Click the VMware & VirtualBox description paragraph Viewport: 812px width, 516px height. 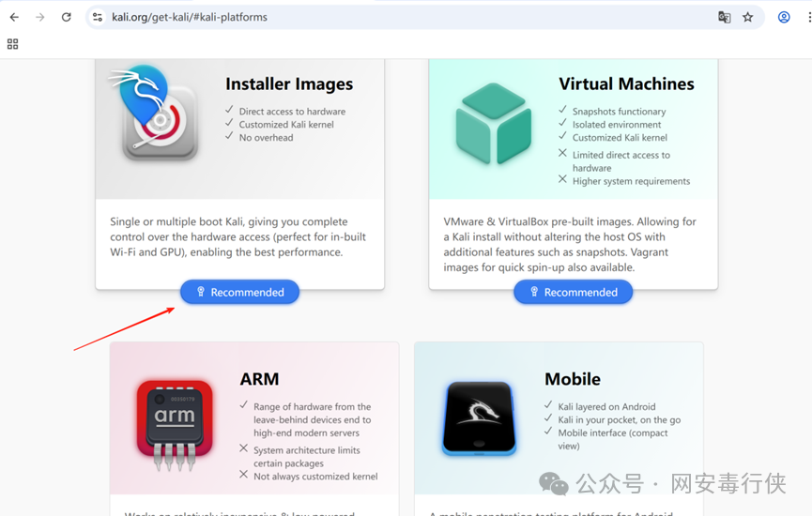[x=570, y=244]
